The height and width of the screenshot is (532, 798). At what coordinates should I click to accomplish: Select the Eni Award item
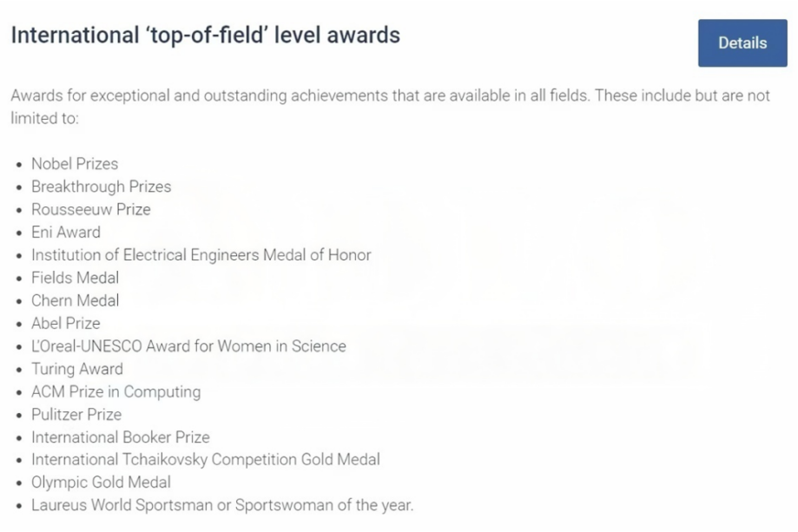click(x=66, y=233)
